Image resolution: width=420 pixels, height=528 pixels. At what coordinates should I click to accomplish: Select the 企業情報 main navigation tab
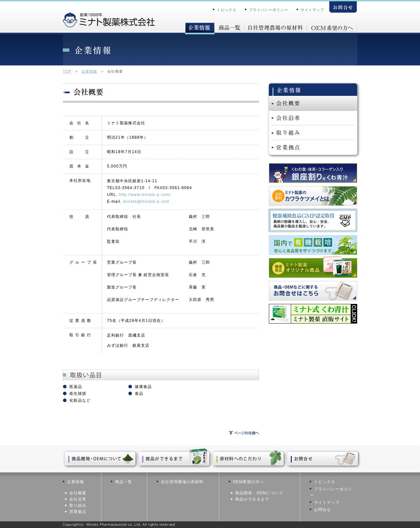[200, 28]
